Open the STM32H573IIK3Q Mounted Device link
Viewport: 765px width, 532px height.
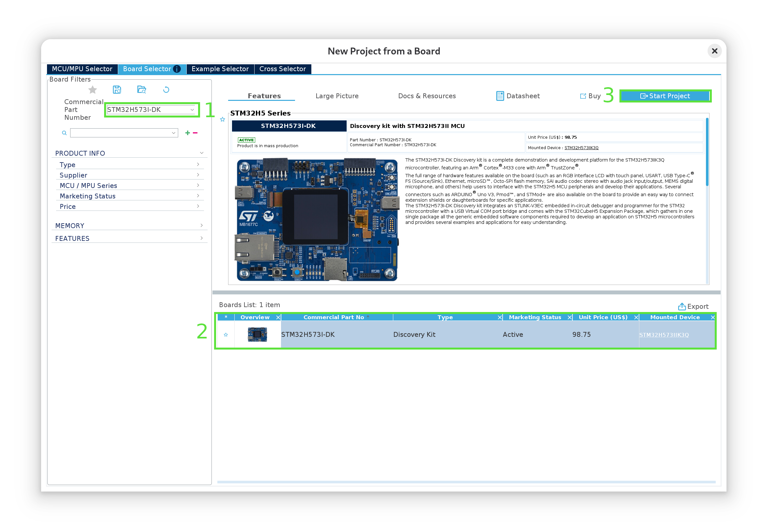664,335
